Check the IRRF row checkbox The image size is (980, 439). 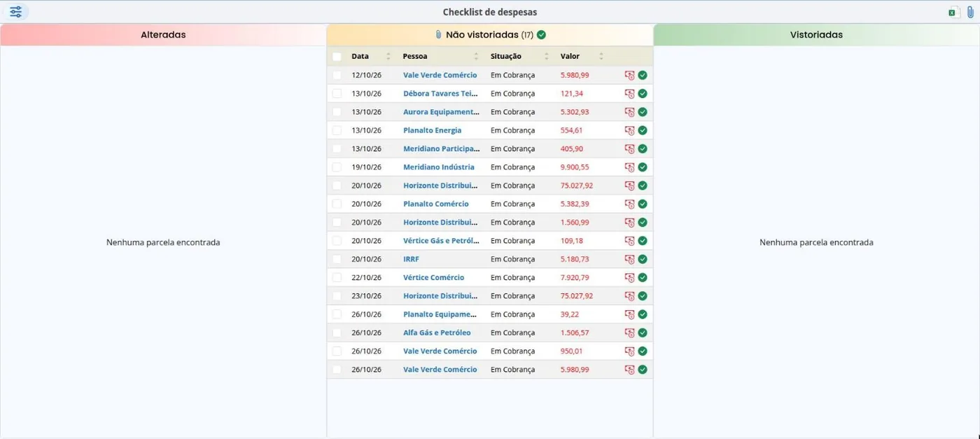(x=337, y=259)
